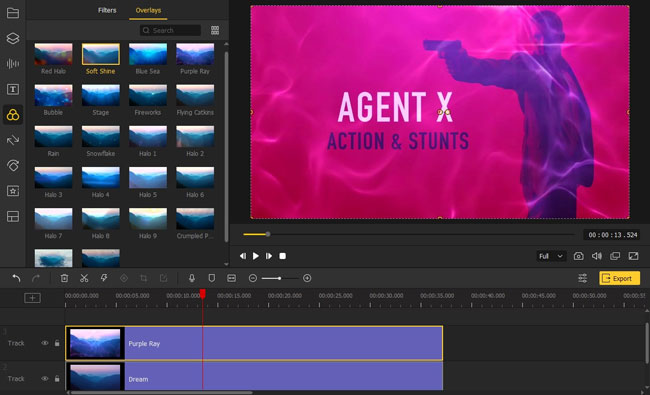Click the timeline horizontal scrollbar
650x395 pixels.
[162, 392]
